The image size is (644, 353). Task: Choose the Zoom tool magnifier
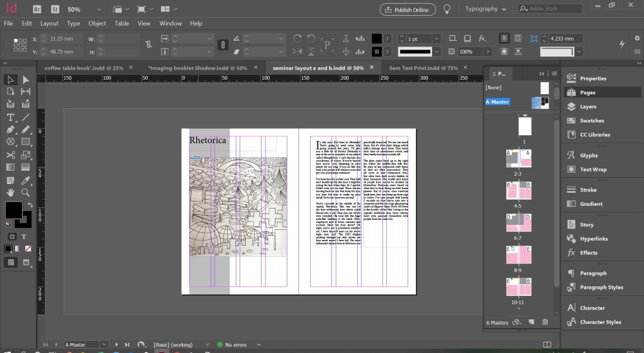[26, 192]
